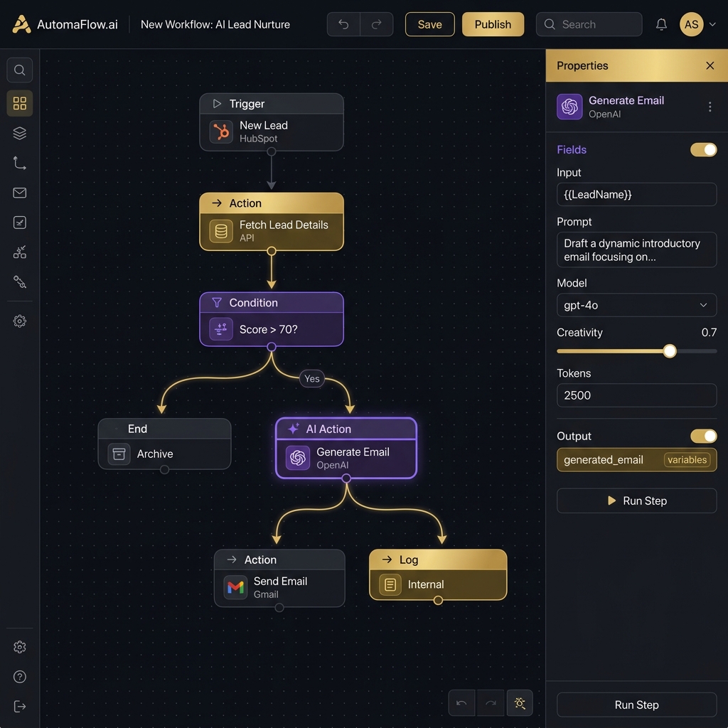Enable the Fields toggle in Properties
This screenshot has height=728, width=728.
[x=703, y=150]
